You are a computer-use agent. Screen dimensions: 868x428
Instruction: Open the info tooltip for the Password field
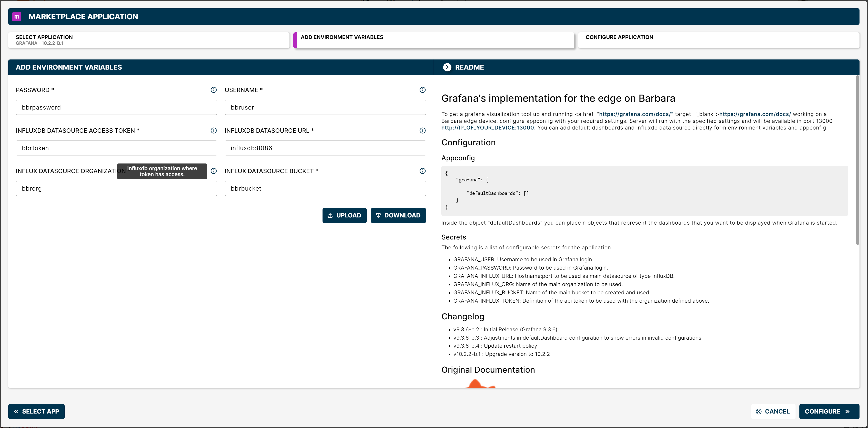point(214,90)
